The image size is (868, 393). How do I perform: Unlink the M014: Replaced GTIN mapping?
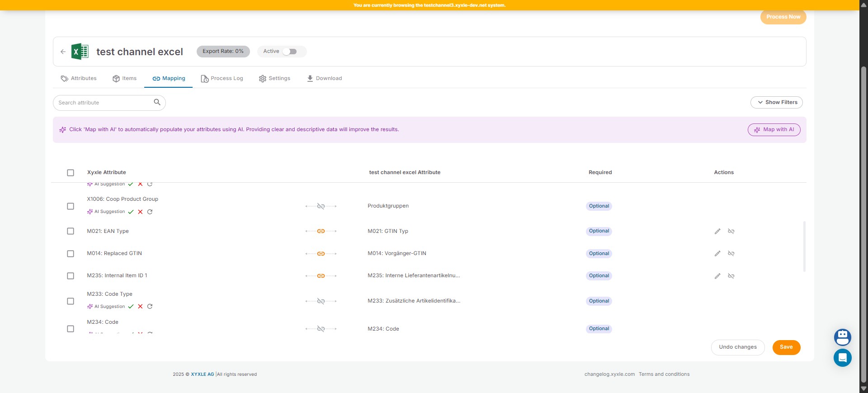tap(731, 254)
